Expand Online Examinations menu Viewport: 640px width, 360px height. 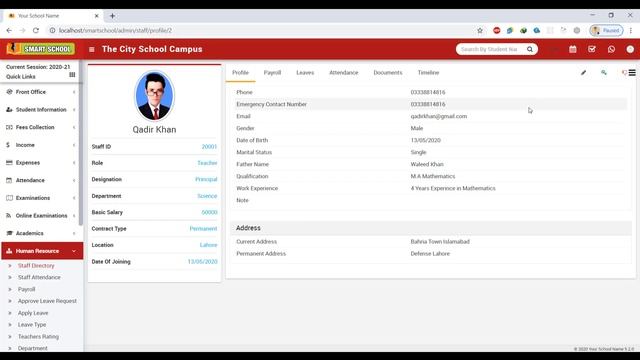41,216
